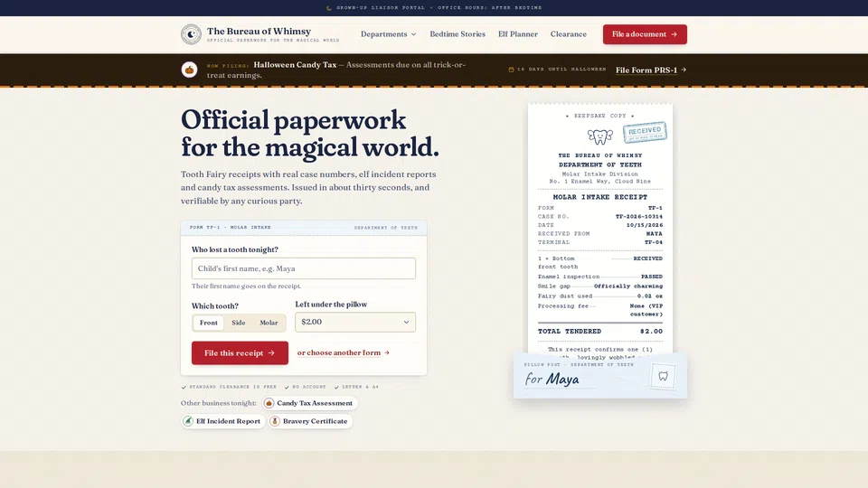Viewport: 868px width, 488px height.
Task: Open Bravery Certificate chip
Action: 310,421
